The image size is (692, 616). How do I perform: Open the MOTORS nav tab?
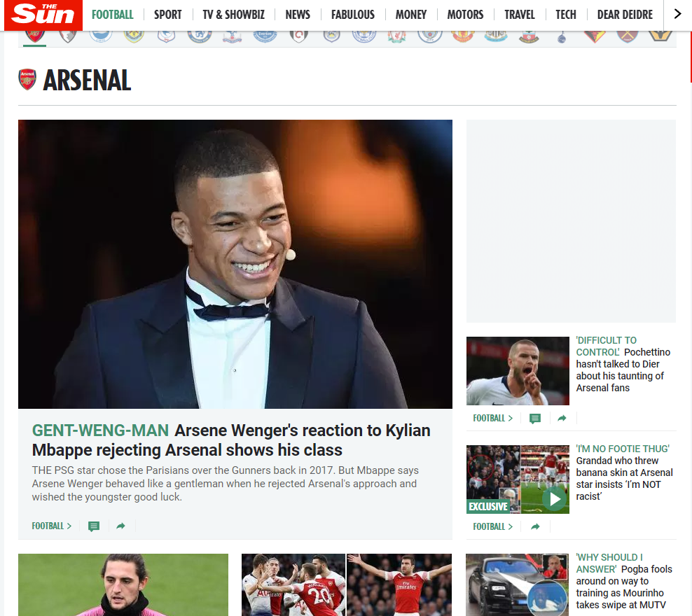click(x=465, y=15)
